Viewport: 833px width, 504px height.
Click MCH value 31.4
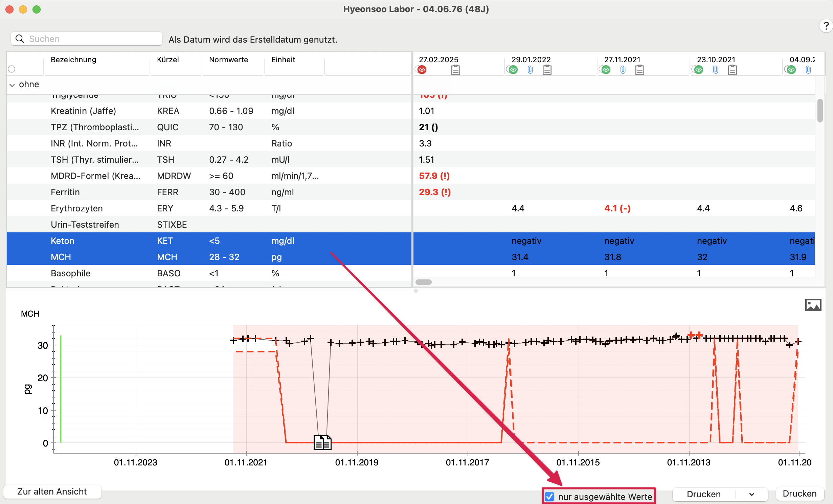tap(520, 257)
